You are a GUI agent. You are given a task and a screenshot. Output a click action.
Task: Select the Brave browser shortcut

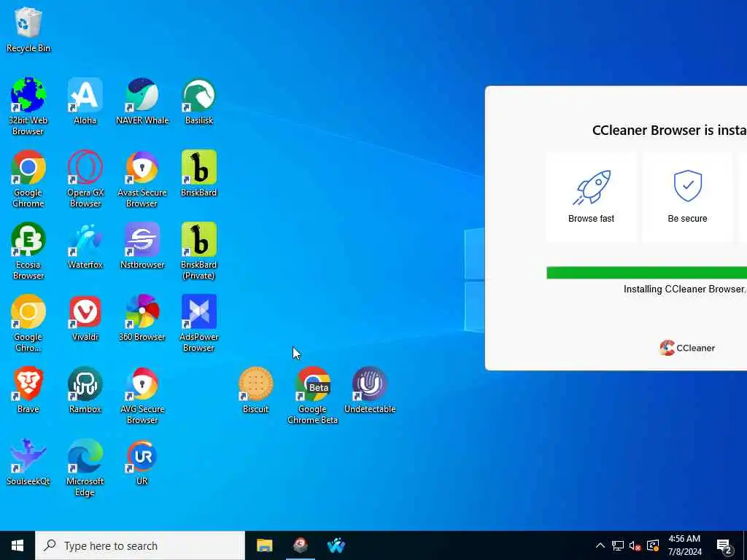[x=28, y=391]
